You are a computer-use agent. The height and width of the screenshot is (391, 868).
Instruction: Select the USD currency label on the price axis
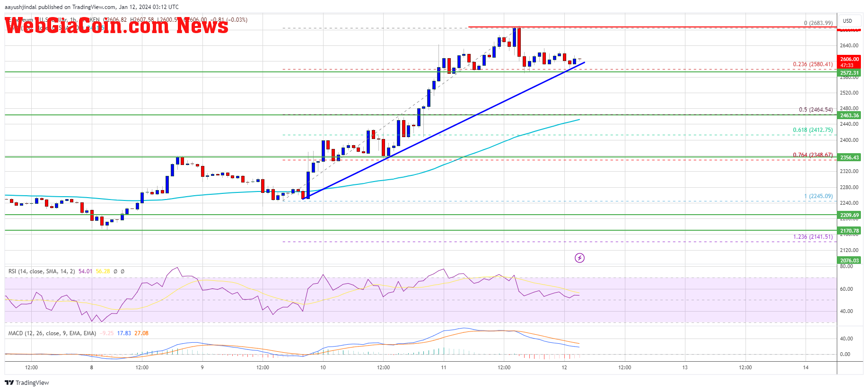pyautogui.click(x=847, y=21)
